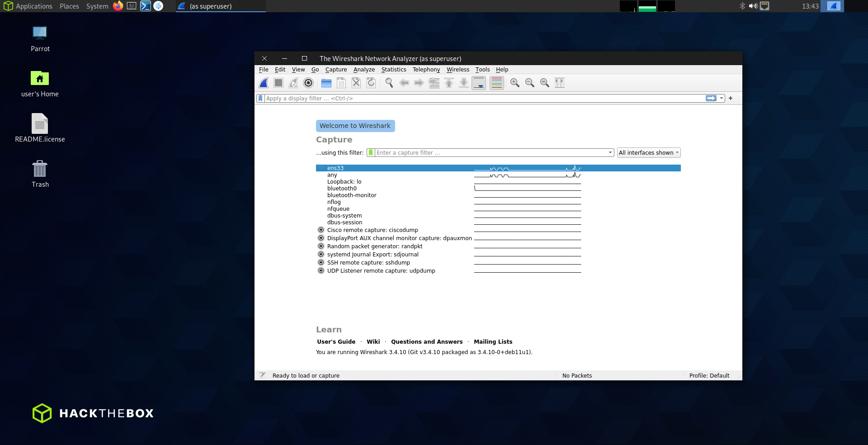Screen dimensions: 868x445
Task: Expand the capture filter history dropdown
Action: coord(610,153)
